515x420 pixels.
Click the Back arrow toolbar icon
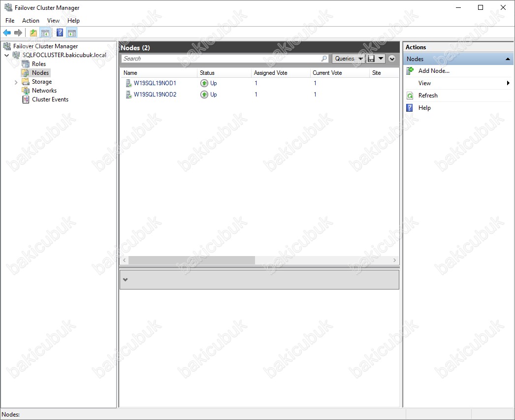pos(7,32)
